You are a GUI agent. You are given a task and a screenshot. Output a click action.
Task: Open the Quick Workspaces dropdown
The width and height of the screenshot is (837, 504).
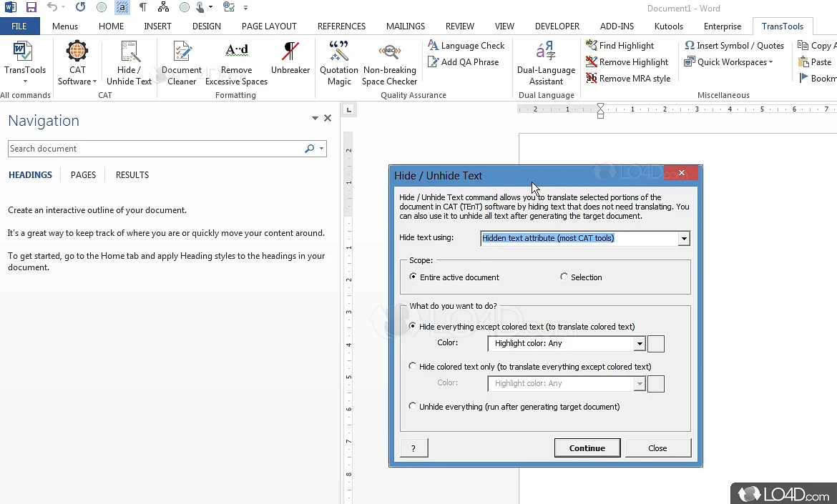[729, 61]
